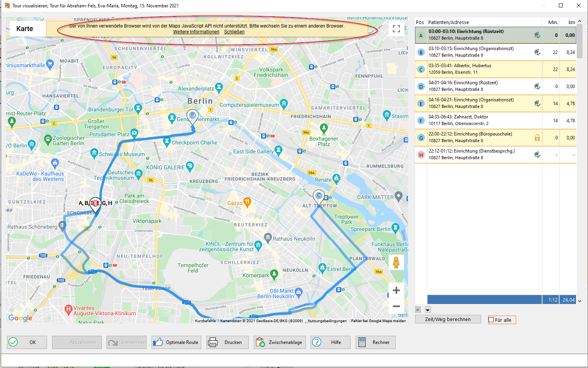Open Nutzungsbedingungen link on map
The image size is (588, 368).
pyautogui.click(x=327, y=321)
